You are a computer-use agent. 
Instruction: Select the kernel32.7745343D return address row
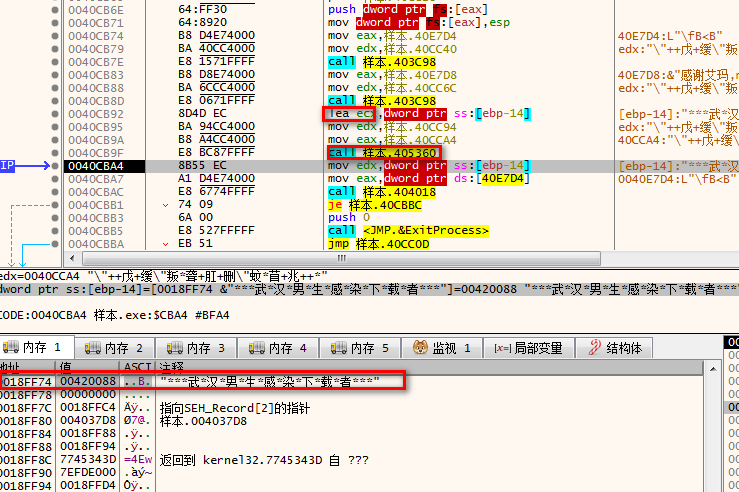(250, 459)
